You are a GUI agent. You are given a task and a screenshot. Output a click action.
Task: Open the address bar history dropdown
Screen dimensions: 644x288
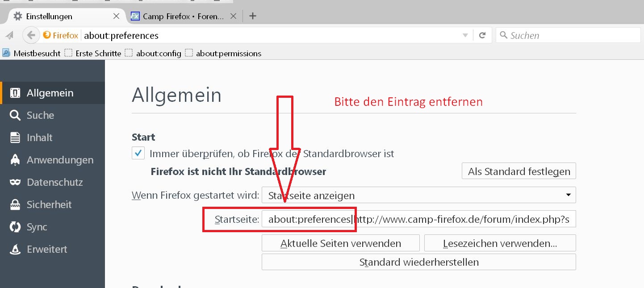pyautogui.click(x=465, y=35)
